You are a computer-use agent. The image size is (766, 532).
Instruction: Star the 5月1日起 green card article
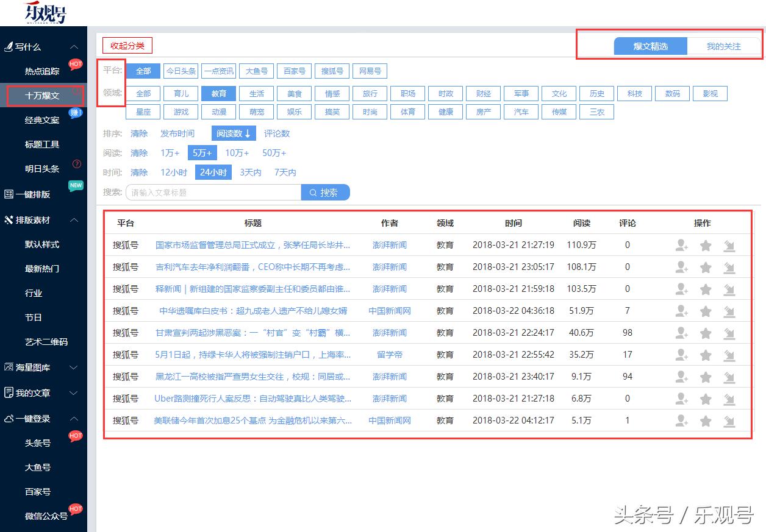click(706, 355)
